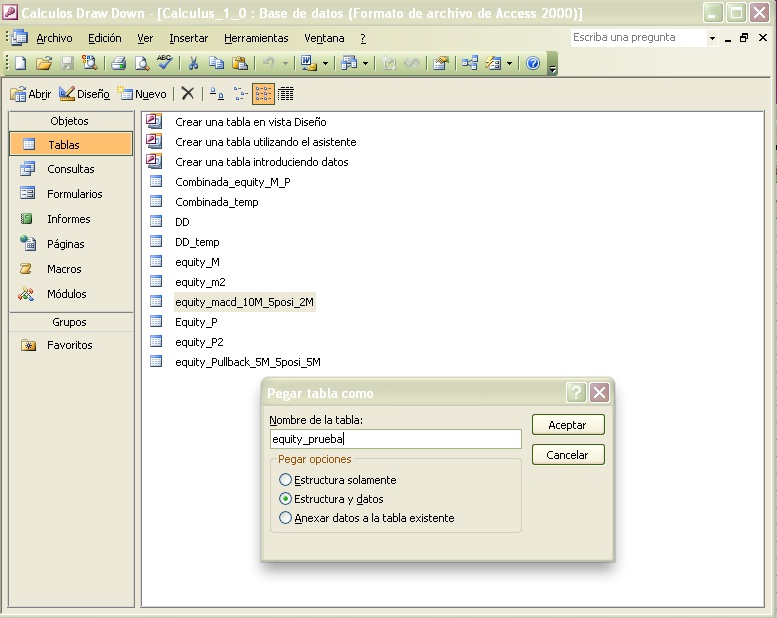
Task: Click the 'Nombre de la tabla' text field
Action: coord(395,439)
